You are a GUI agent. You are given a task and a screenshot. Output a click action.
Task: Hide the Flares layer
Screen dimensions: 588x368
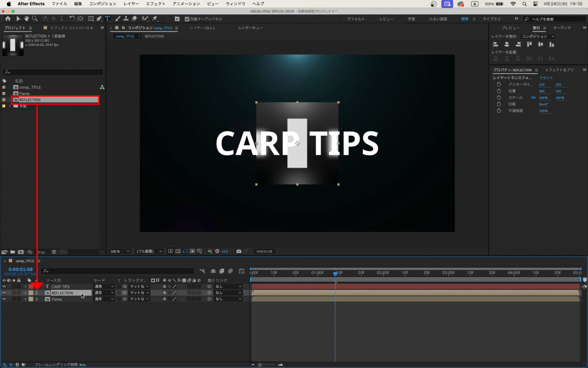tap(4, 299)
